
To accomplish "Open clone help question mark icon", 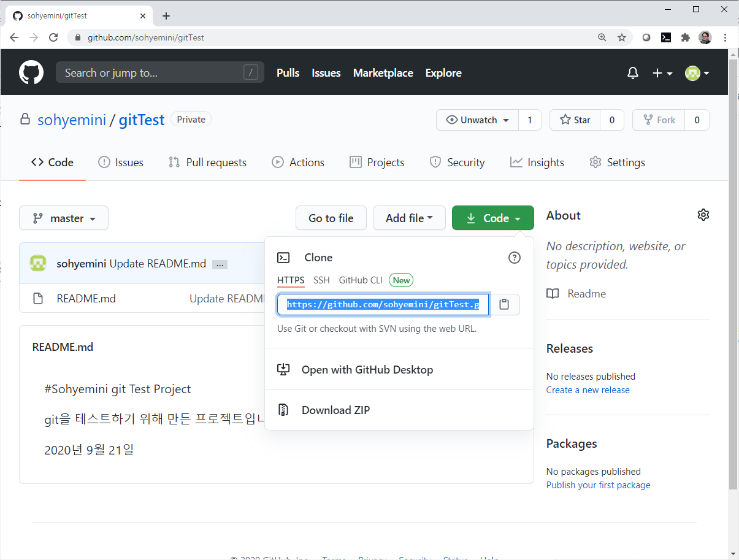I will [x=515, y=258].
